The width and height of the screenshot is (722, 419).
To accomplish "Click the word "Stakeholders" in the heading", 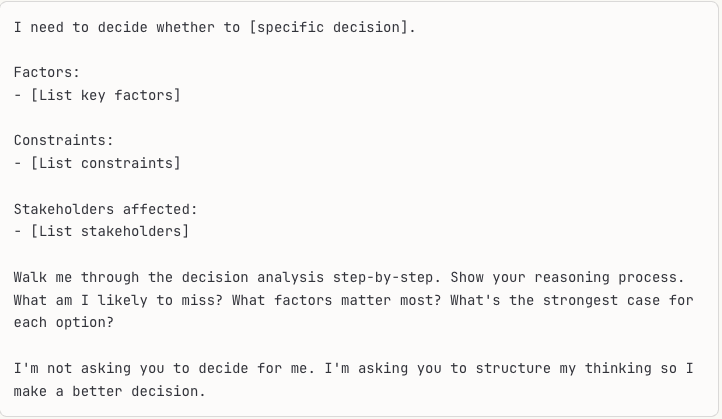I will click(x=63, y=209).
